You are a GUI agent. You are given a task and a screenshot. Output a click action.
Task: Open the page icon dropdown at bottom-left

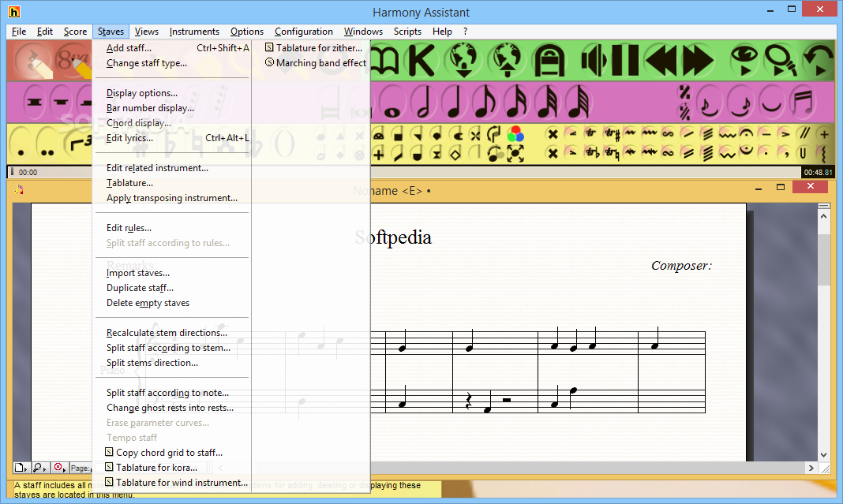[21, 468]
